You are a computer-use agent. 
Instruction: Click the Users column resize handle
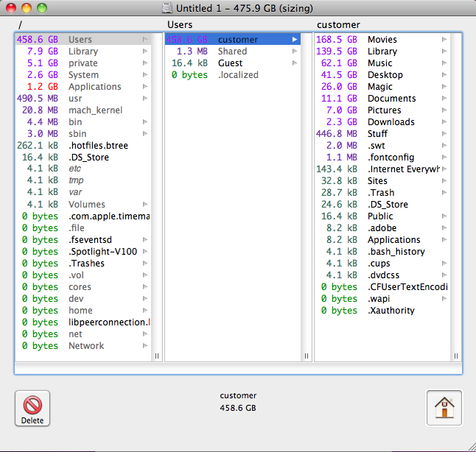click(307, 356)
